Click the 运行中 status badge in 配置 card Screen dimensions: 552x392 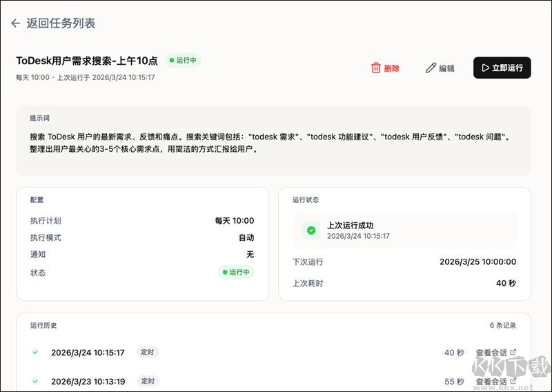[x=236, y=272]
